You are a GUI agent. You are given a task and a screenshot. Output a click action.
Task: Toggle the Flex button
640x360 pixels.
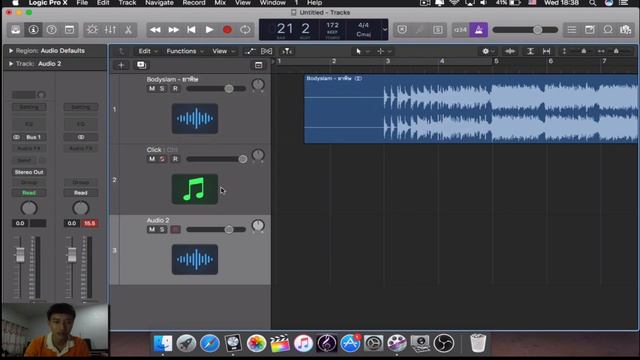click(x=267, y=51)
